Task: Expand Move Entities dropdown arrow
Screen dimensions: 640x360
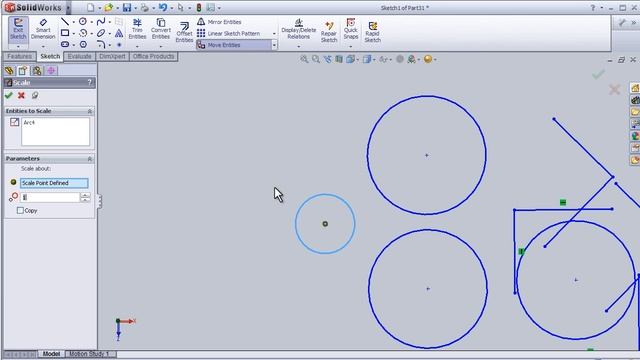Action: [x=274, y=45]
